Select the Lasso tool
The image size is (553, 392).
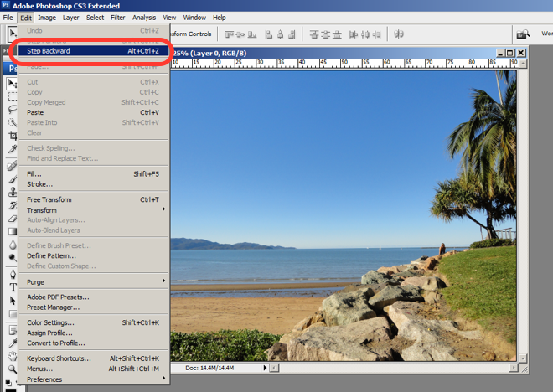coord(13,109)
